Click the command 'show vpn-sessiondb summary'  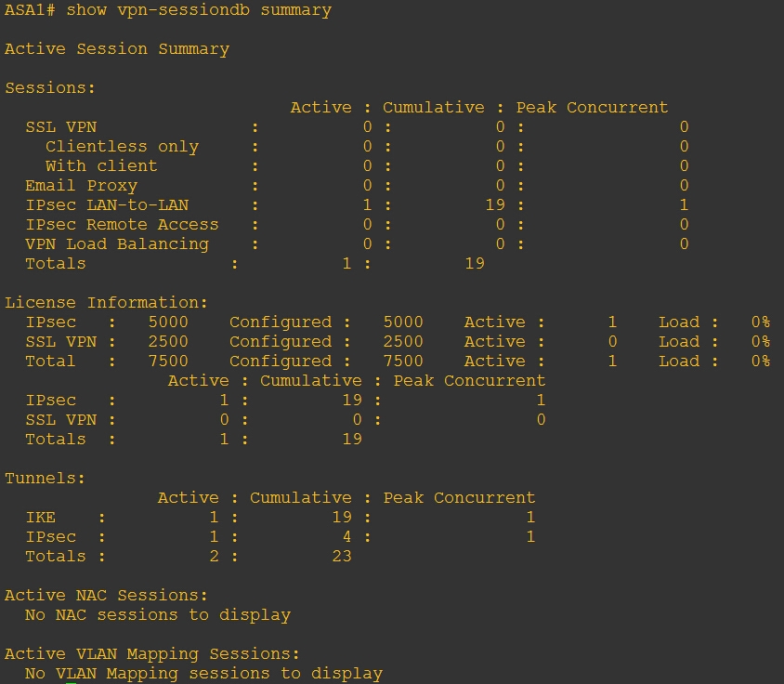coord(199,10)
